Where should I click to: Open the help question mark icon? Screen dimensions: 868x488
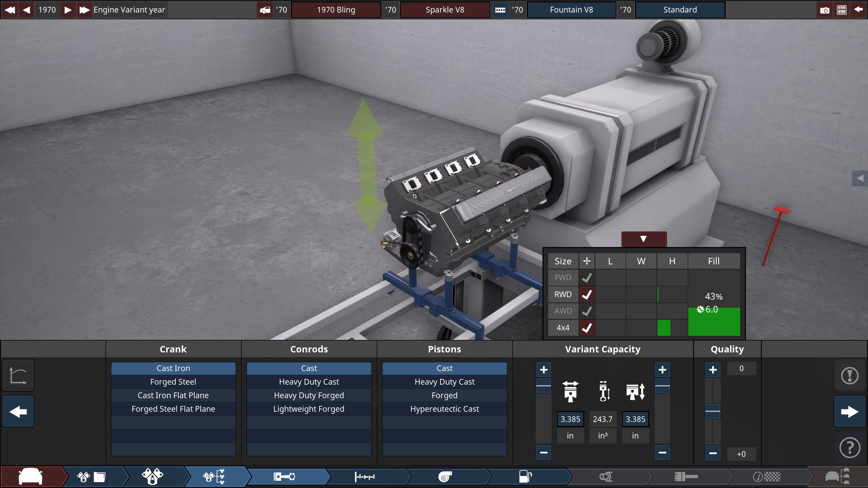tap(850, 448)
